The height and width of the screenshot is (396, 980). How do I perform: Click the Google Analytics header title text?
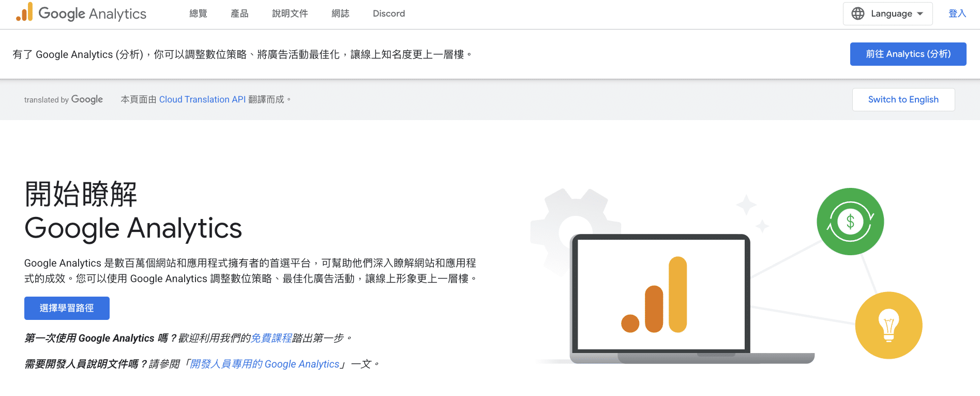click(x=93, y=13)
